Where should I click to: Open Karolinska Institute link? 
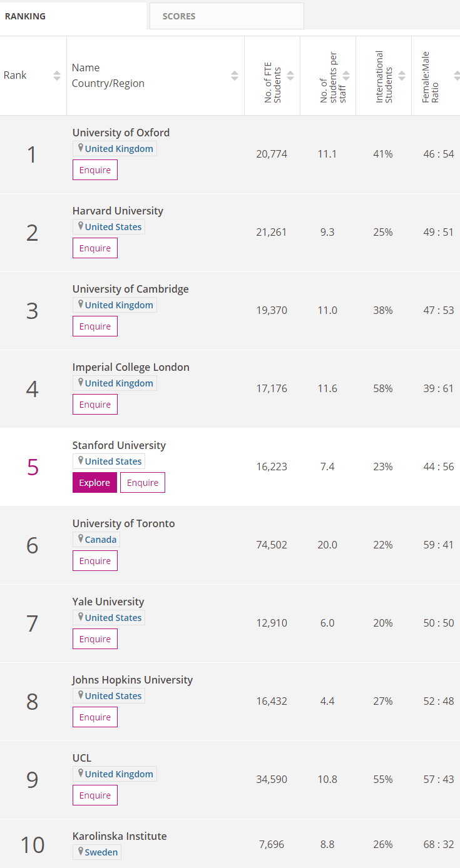coord(120,836)
